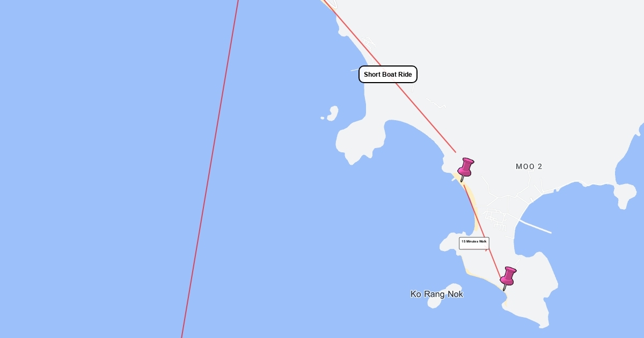Click the upper pink pushpin near MOO 2
The height and width of the screenshot is (338, 644).
pyautogui.click(x=465, y=169)
